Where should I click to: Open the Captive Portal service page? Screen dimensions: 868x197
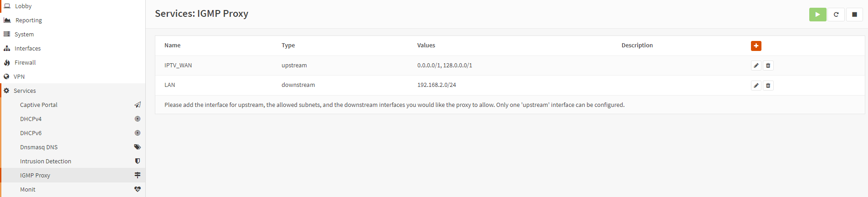pyautogui.click(x=73, y=105)
